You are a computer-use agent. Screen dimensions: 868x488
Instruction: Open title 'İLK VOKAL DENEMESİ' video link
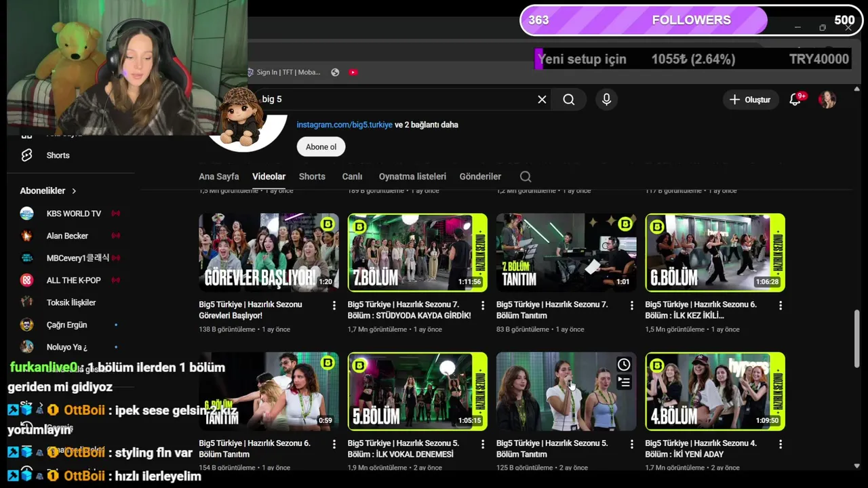[x=403, y=449]
